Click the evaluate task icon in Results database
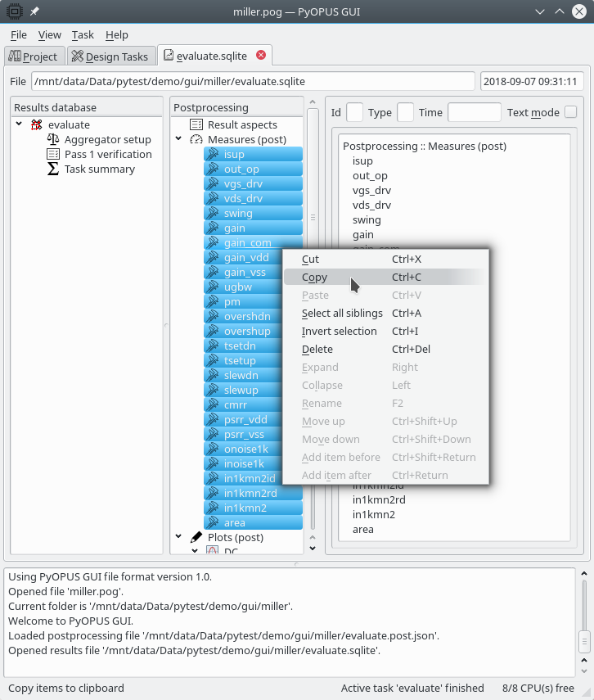Viewport: 594px width, 700px height. pyautogui.click(x=36, y=125)
